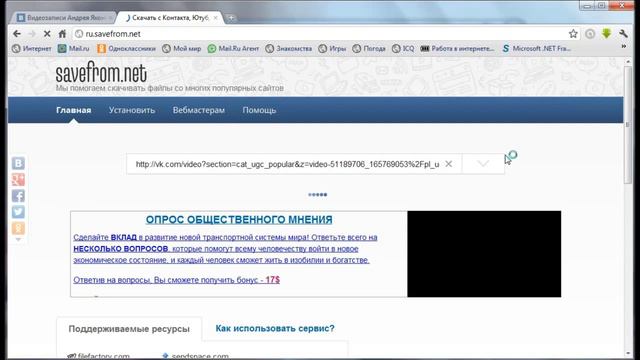Share via VKontakte sidebar icon
This screenshot has width=640, height=360.
coord(18,163)
